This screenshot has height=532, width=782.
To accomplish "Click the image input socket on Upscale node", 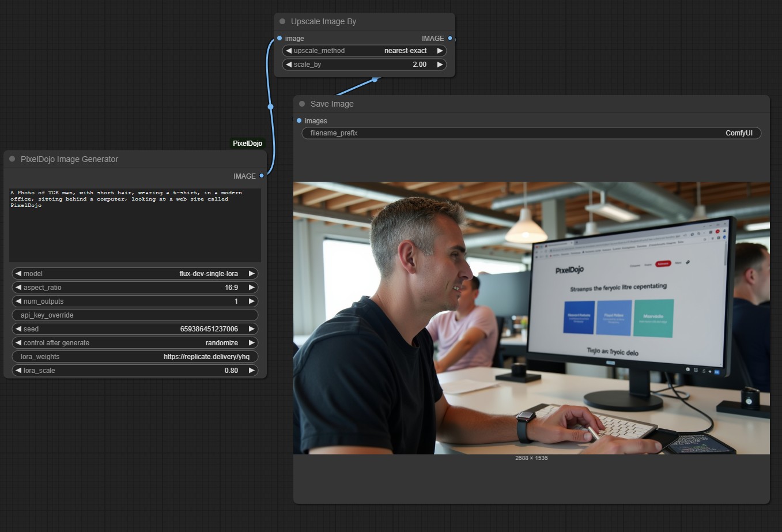I will (x=279, y=38).
